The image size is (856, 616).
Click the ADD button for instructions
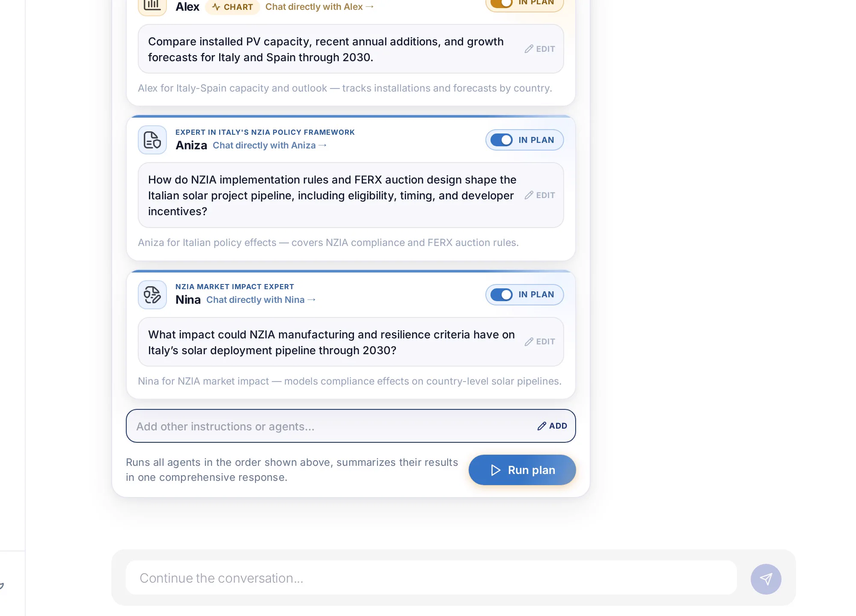552,426
